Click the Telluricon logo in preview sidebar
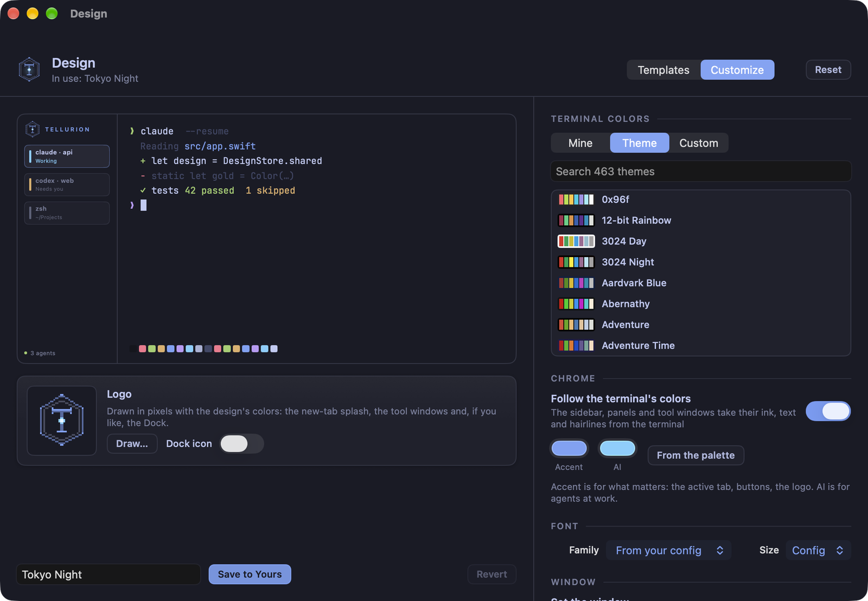The image size is (868, 601). (x=33, y=129)
